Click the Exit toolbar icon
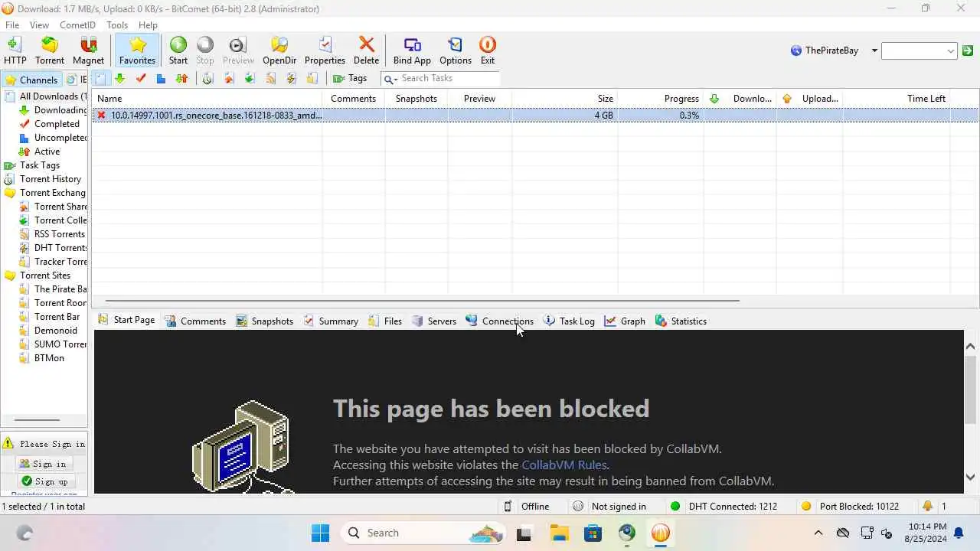980x551 pixels. [488, 51]
